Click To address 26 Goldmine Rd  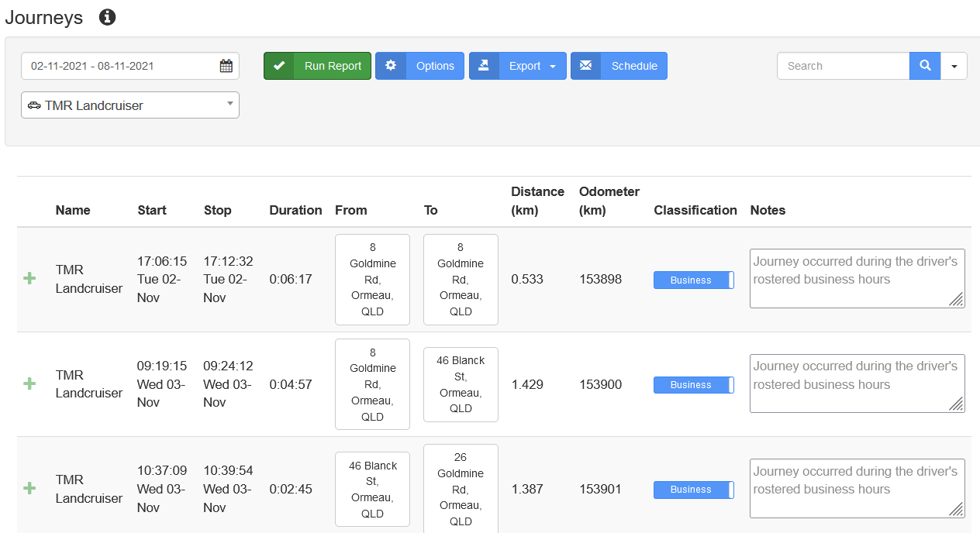click(x=461, y=490)
